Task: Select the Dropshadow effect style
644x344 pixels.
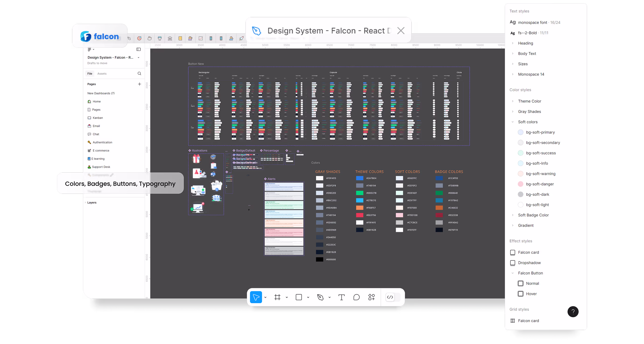Action: 525,263
